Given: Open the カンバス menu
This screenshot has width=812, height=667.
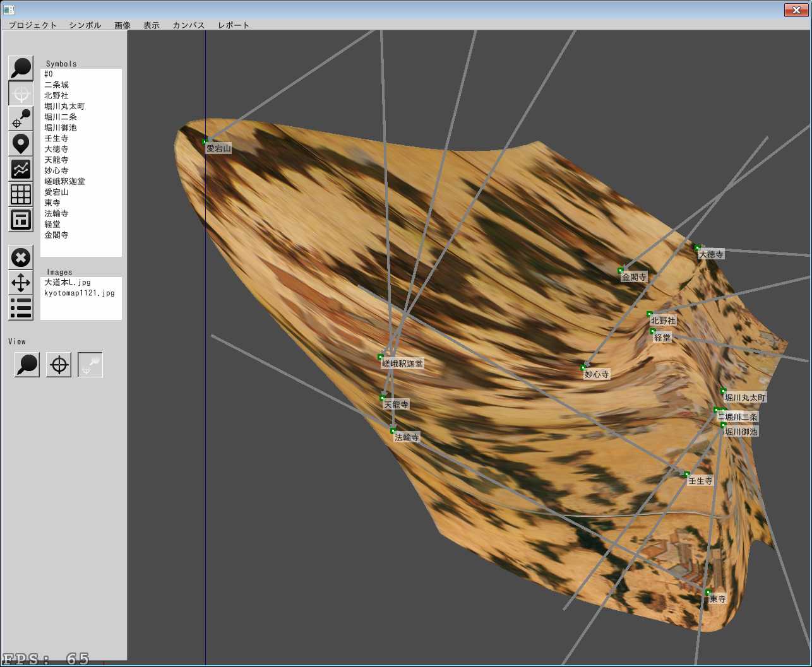Looking at the screenshot, I should (x=189, y=25).
